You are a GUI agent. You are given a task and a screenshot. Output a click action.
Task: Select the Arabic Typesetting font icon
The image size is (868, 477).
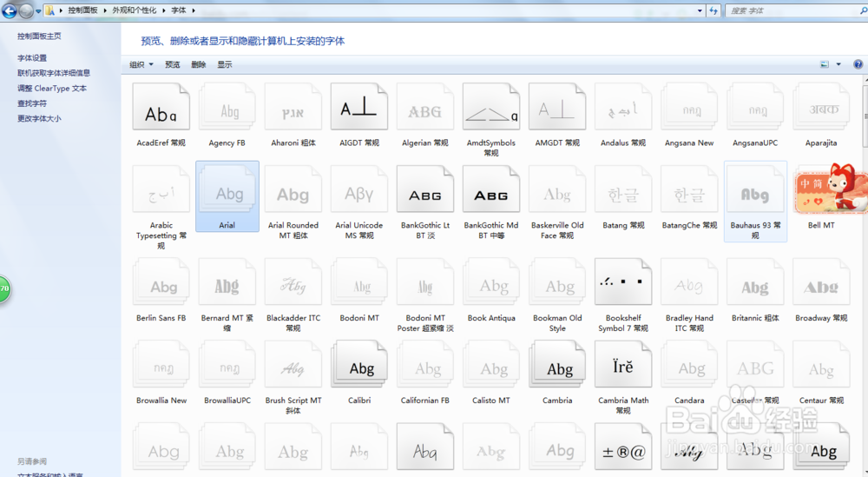click(161, 189)
